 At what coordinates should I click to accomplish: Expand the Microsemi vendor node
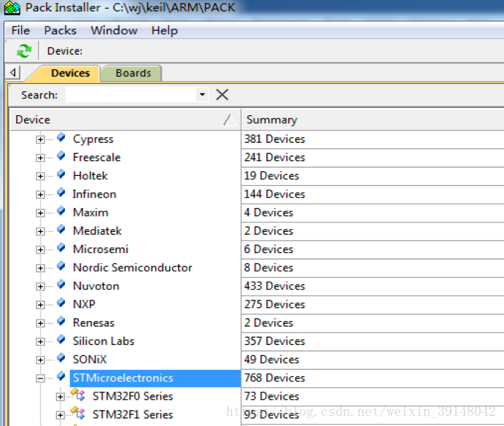[40, 249]
